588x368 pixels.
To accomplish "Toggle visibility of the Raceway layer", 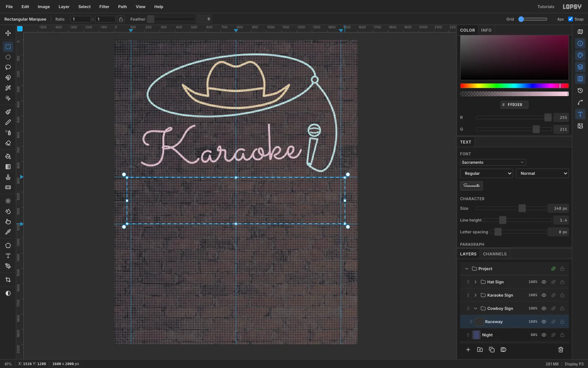I will click(x=544, y=322).
